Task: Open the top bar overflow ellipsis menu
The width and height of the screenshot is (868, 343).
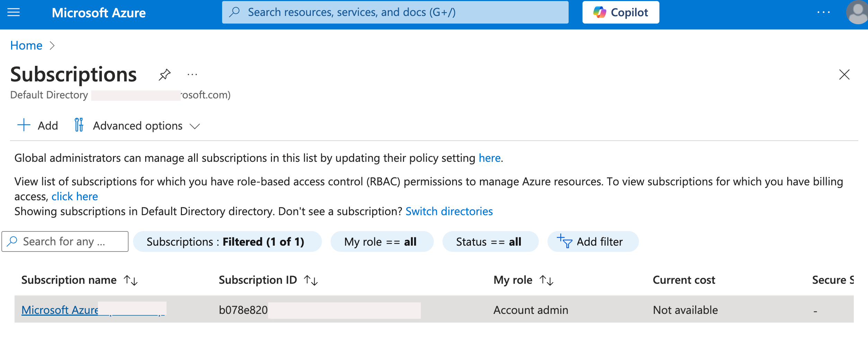Action: (x=823, y=13)
